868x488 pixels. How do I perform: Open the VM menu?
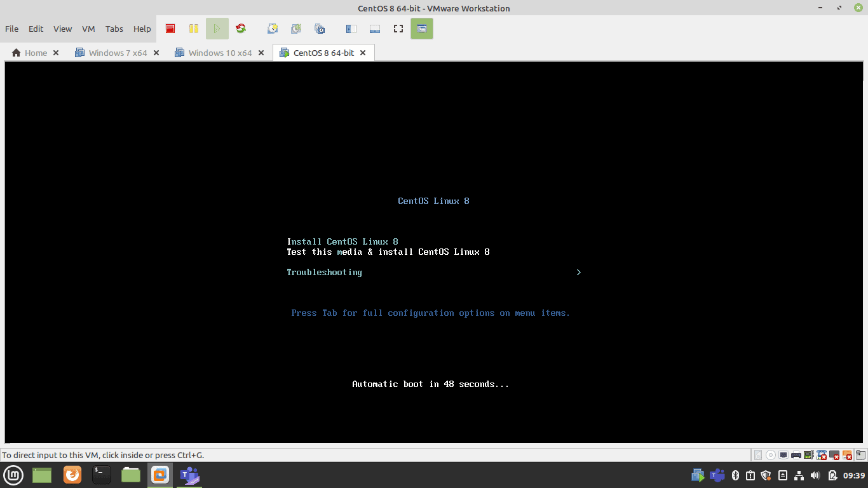coord(88,29)
